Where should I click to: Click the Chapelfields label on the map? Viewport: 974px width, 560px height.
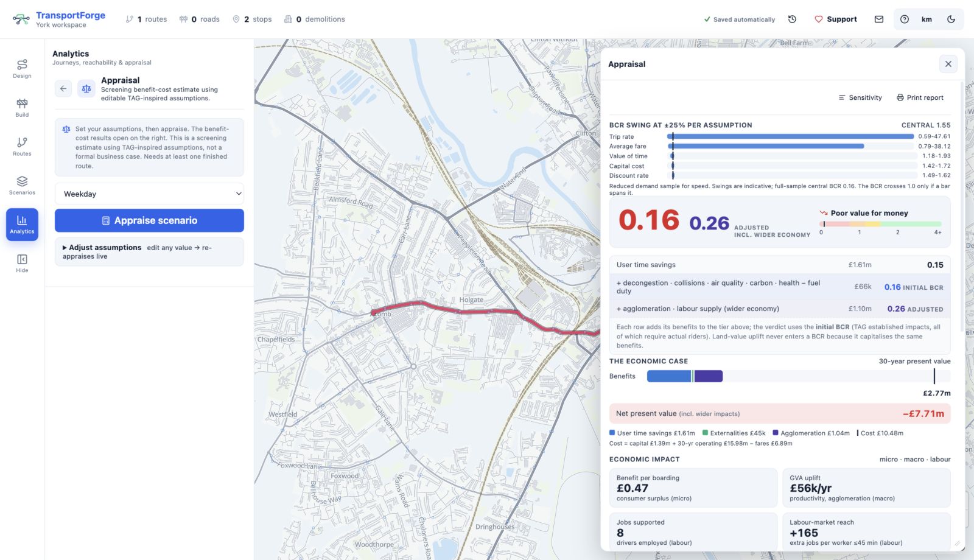coord(276,340)
